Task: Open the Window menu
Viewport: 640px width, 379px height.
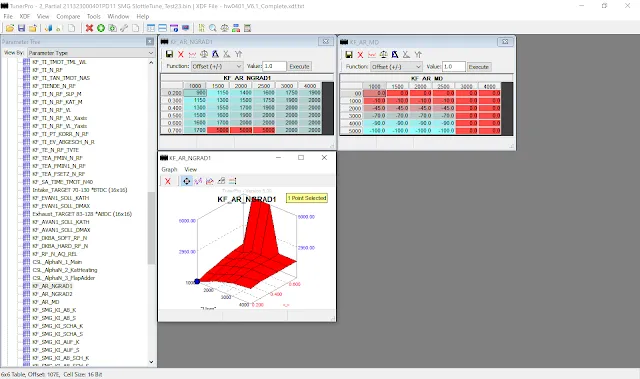Action: tap(118, 16)
